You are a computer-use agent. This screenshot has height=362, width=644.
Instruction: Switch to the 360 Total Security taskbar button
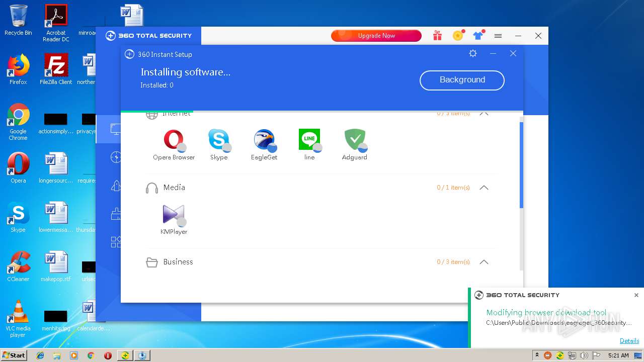125,355
